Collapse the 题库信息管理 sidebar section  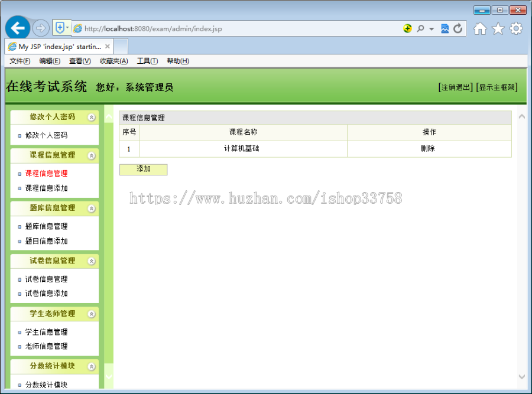coord(92,209)
